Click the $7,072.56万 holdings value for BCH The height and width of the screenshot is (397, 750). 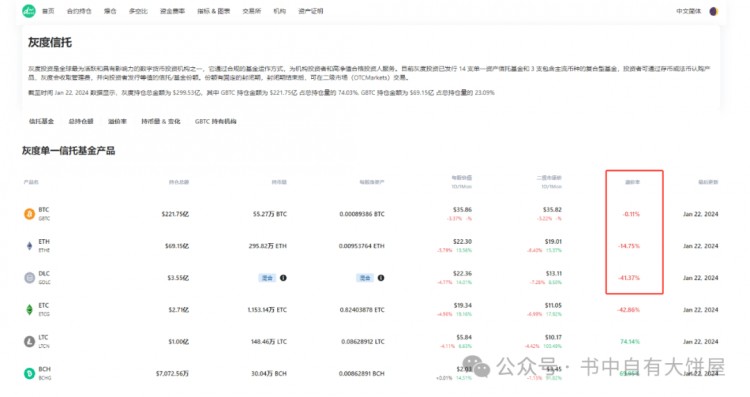click(x=172, y=374)
